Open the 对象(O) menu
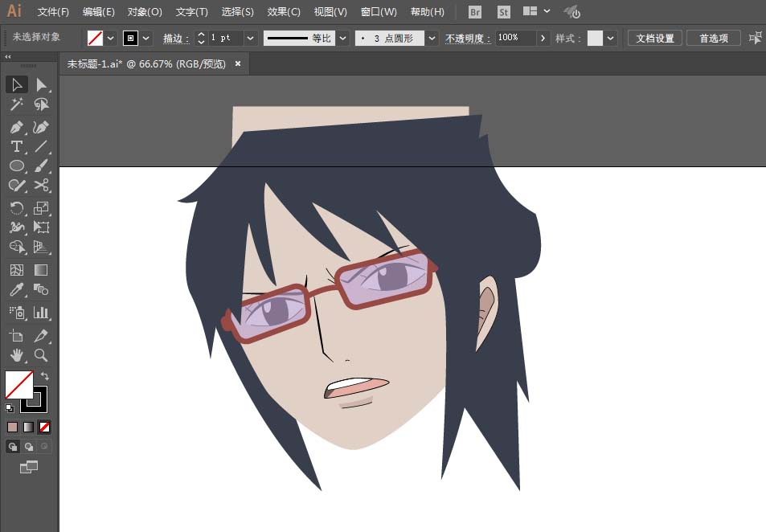The height and width of the screenshot is (532, 766). [x=145, y=12]
